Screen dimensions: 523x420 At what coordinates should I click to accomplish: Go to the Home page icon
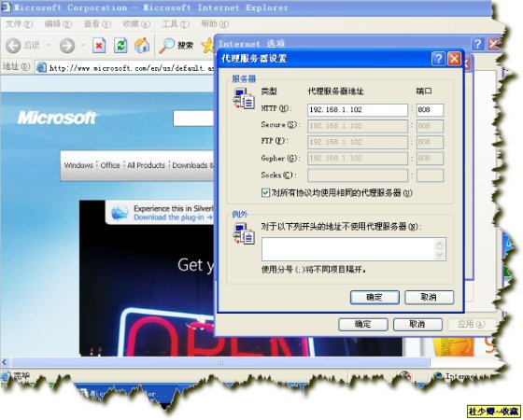click(x=142, y=46)
